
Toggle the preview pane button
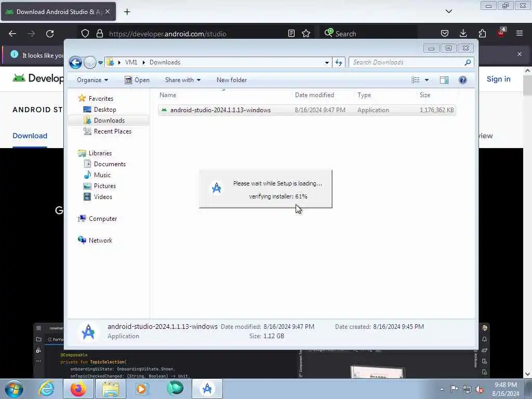[x=444, y=80]
